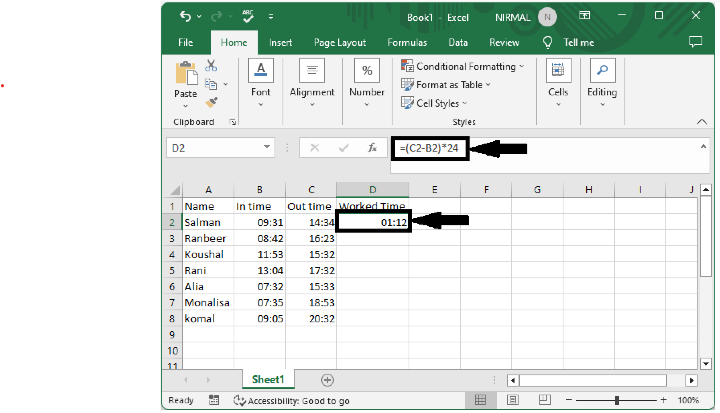Click the Sheet1 tab
Screen dimensions: 720x413
(x=268, y=379)
